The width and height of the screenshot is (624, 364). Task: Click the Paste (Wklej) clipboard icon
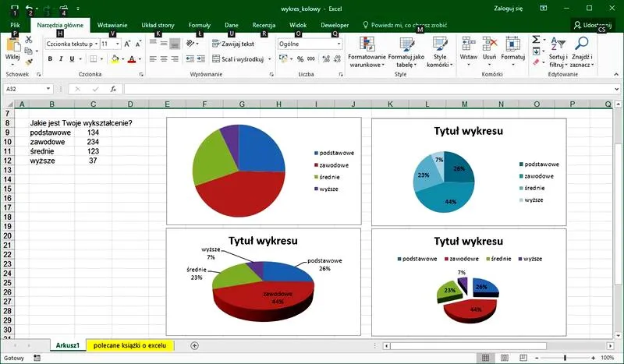(x=12, y=44)
